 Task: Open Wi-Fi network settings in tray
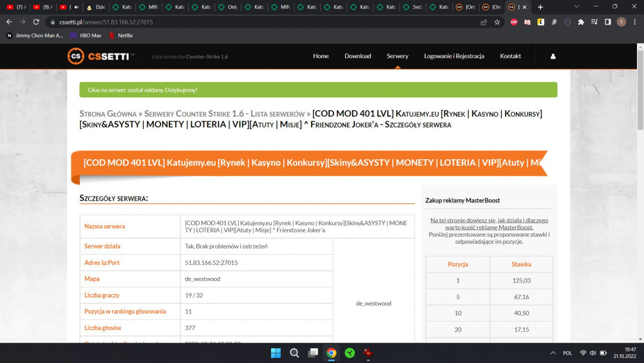583,353
